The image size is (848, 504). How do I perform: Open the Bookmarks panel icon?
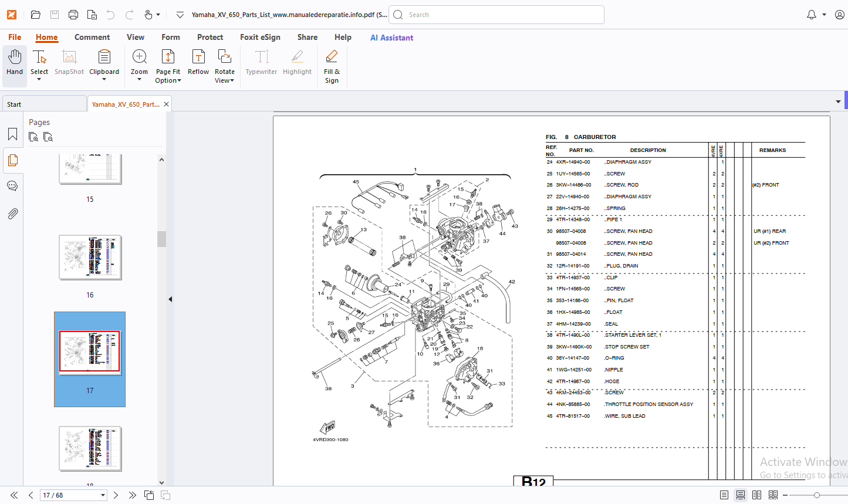coord(12,134)
